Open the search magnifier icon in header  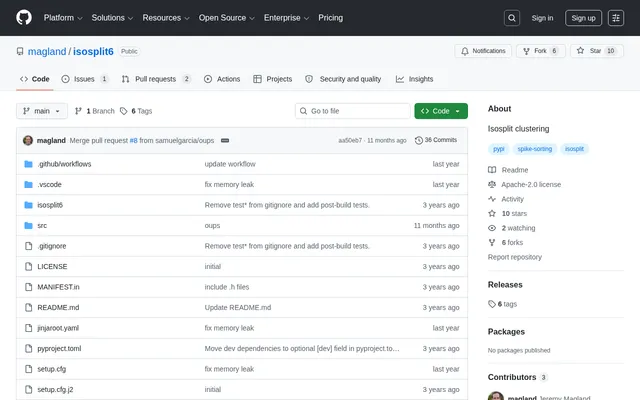[x=511, y=18]
